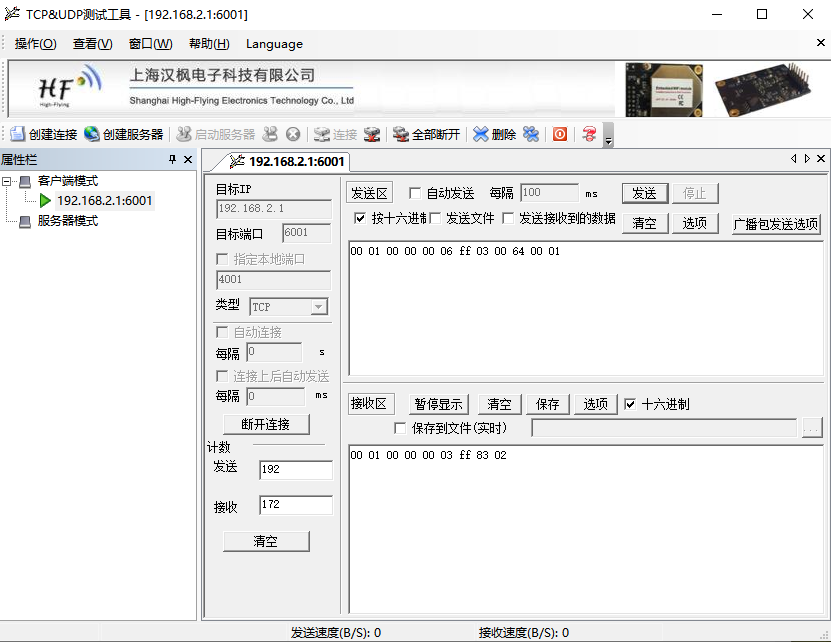831x642 pixels.
Task: Click the gear icon next to 删除
Action: click(531, 134)
